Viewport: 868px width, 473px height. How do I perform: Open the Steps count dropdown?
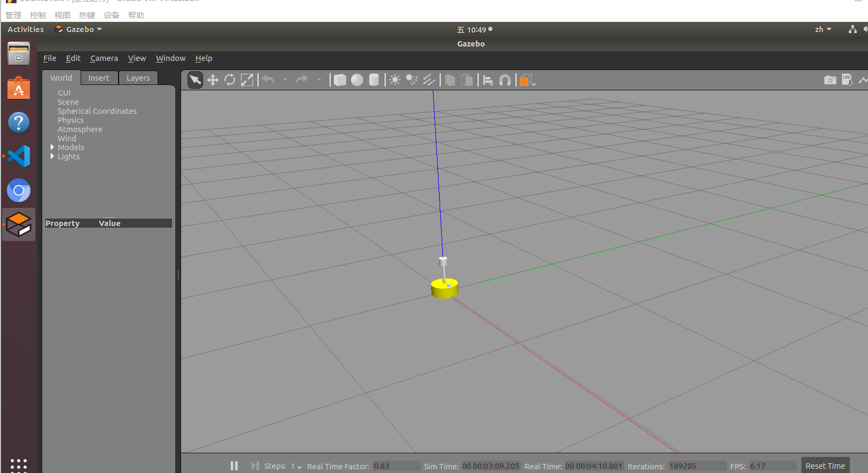(x=296, y=467)
